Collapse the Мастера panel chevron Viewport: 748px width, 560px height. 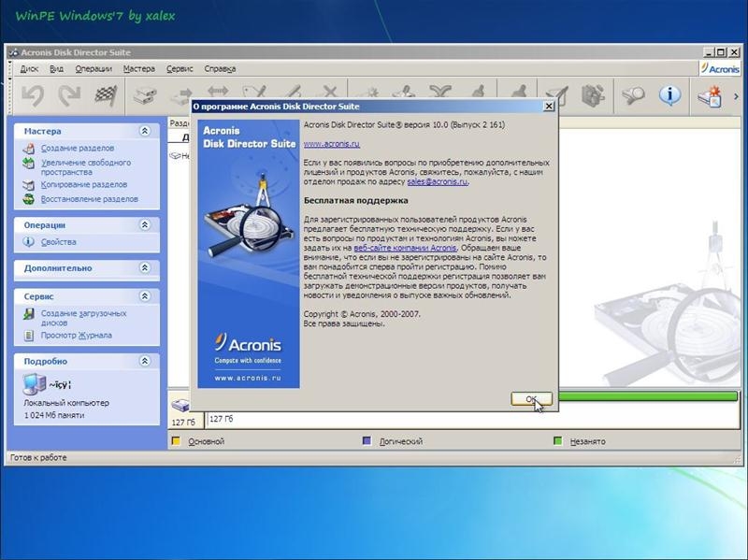pos(145,131)
